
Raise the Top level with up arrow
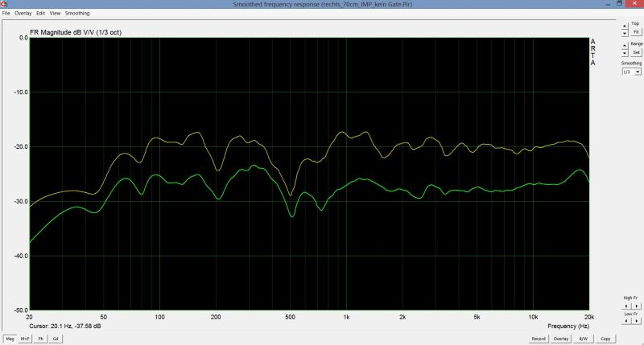pos(625,26)
